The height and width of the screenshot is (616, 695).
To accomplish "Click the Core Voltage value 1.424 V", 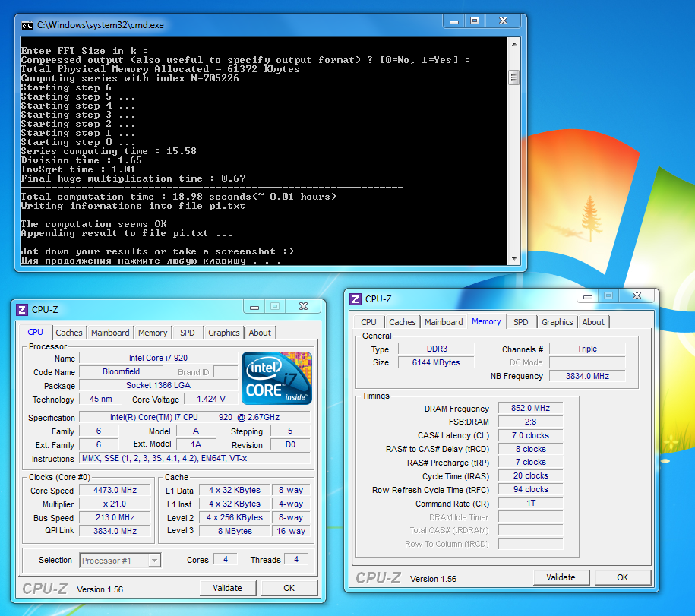I will click(x=211, y=400).
